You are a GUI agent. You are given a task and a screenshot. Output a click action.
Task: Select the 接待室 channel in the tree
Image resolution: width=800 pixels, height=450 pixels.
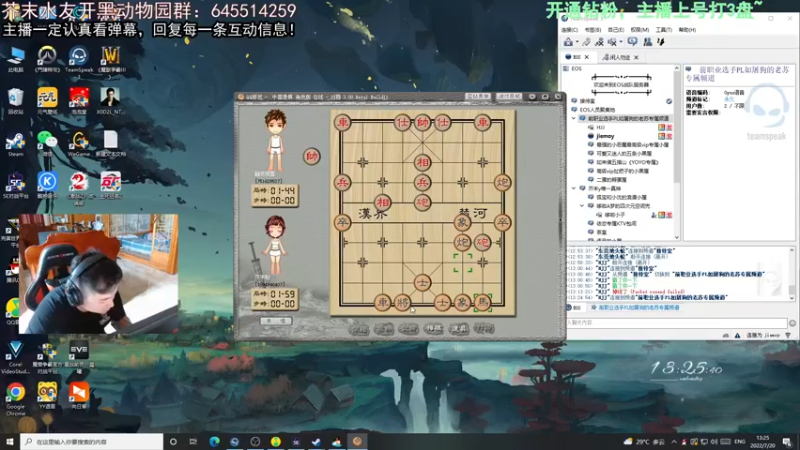pyautogui.click(x=587, y=101)
